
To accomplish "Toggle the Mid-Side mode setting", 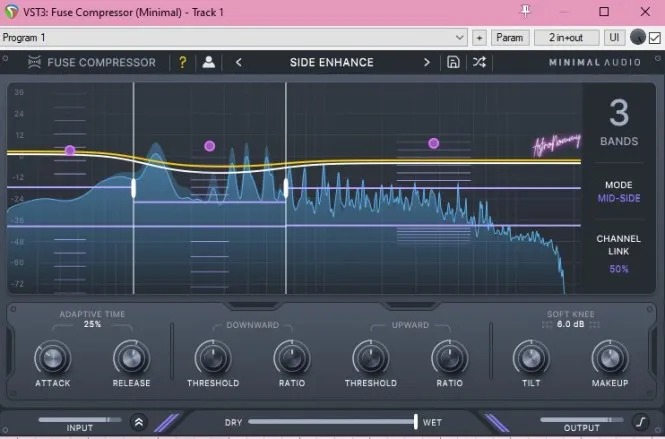I will (x=618, y=198).
